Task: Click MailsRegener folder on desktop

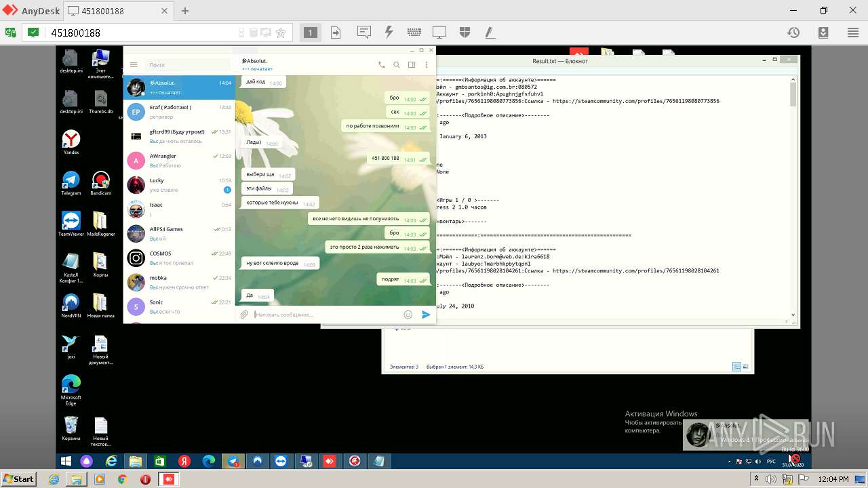Action: click(x=100, y=224)
